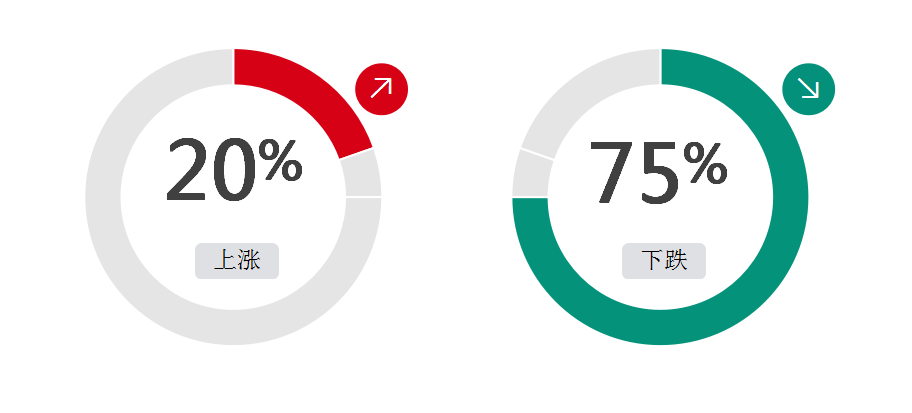Select the 下跌 label button
This screenshot has height=413, width=912.
pos(664,261)
